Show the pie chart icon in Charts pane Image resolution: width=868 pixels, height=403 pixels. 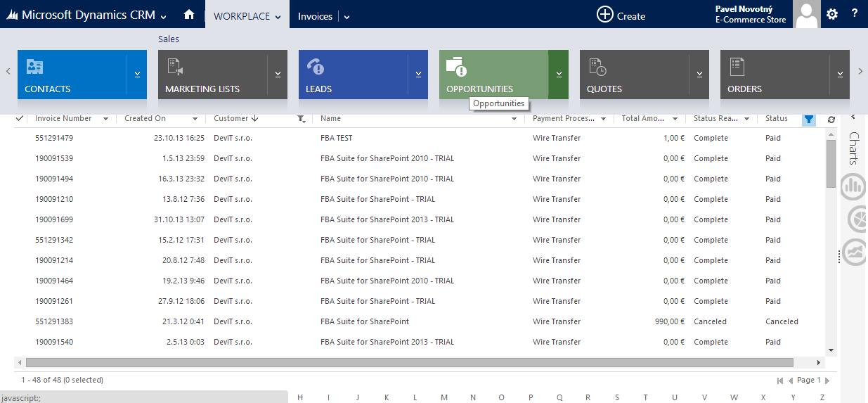tap(857, 219)
